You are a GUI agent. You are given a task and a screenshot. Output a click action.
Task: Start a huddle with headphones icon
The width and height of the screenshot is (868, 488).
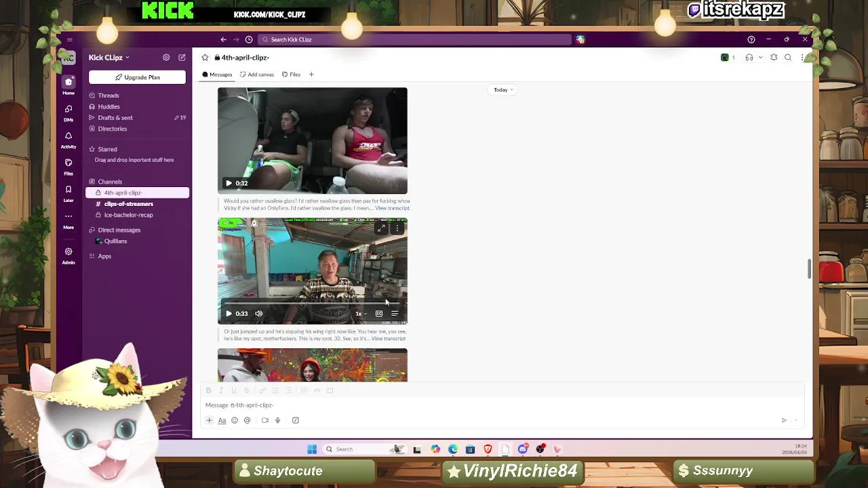[x=749, y=58]
